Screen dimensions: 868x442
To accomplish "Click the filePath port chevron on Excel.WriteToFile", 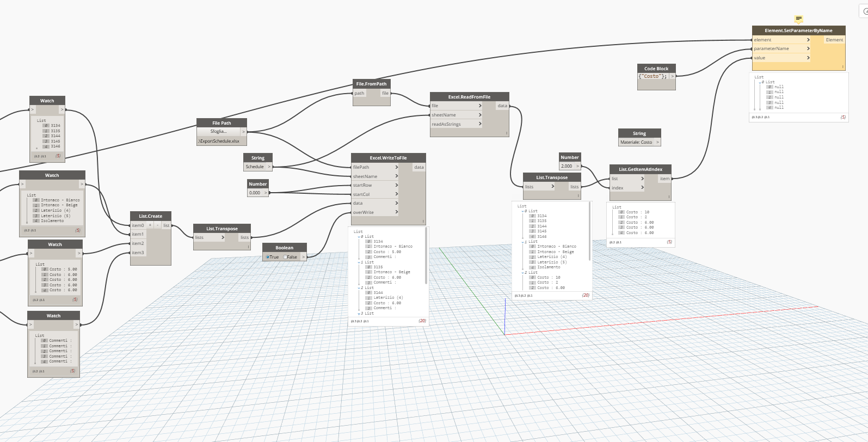I will point(397,167).
